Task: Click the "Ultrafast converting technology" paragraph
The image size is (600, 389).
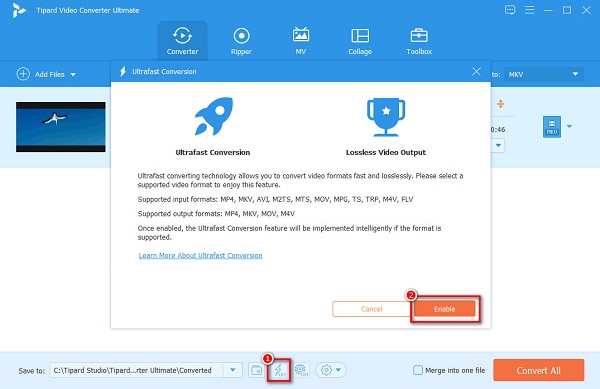Action: (x=300, y=180)
